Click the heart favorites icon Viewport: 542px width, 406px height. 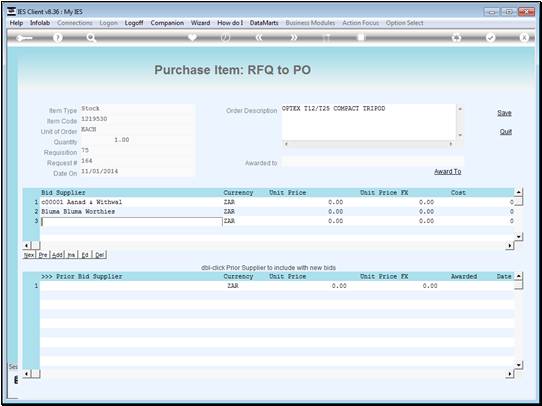tap(192, 37)
